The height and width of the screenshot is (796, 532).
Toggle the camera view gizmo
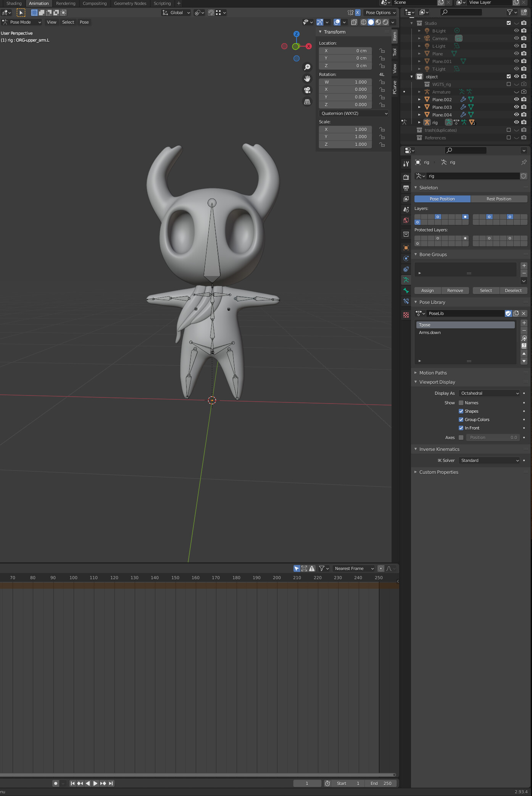tap(307, 90)
